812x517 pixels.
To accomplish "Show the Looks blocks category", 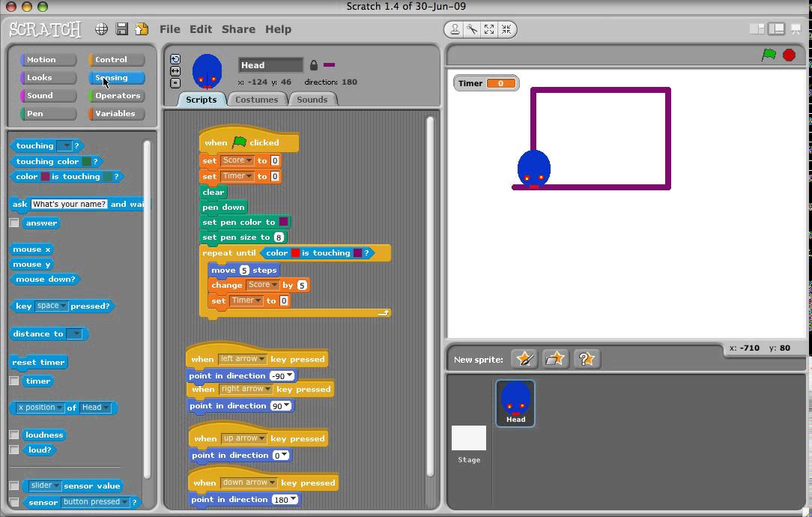I will pos(48,78).
